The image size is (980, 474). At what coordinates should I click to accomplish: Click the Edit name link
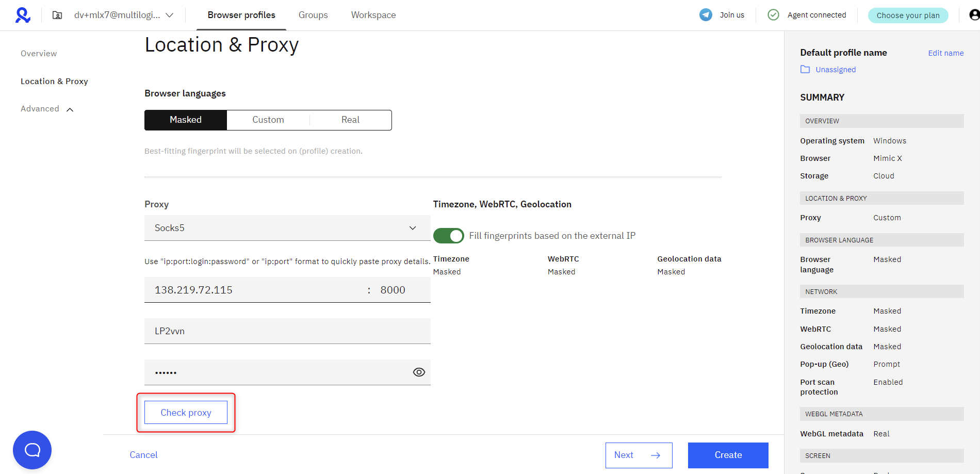click(x=945, y=53)
